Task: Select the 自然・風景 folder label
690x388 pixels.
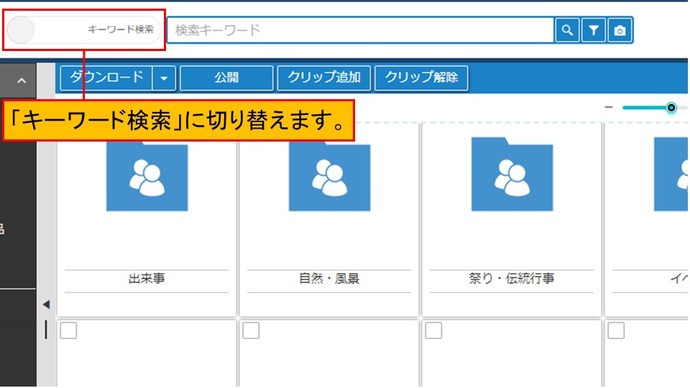Action: pyautogui.click(x=329, y=278)
